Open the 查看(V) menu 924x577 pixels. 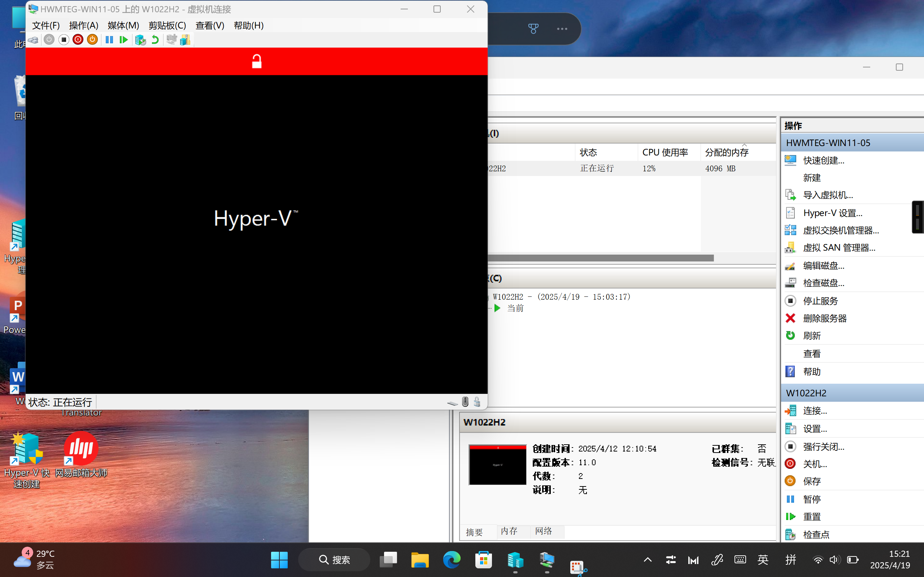[x=210, y=26]
